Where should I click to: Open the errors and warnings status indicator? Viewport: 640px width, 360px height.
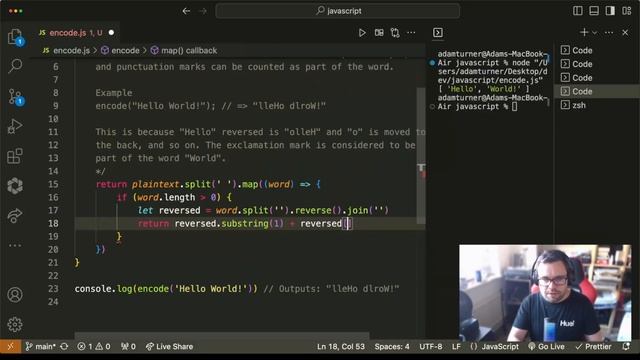94,347
